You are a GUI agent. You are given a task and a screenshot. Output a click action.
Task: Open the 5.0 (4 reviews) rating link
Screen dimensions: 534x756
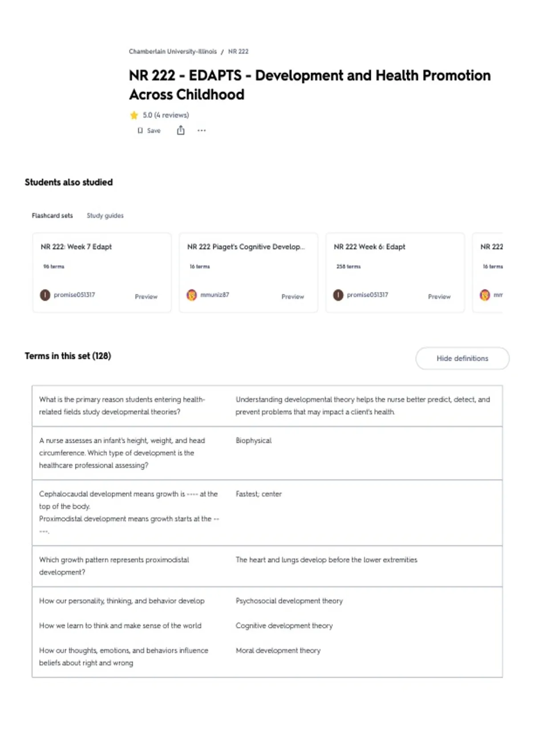[166, 115]
